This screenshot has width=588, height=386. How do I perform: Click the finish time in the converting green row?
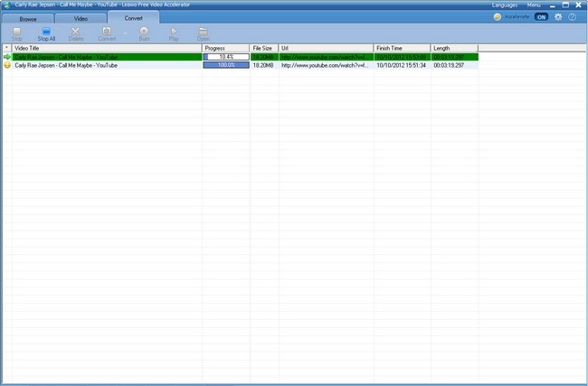tap(402, 57)
